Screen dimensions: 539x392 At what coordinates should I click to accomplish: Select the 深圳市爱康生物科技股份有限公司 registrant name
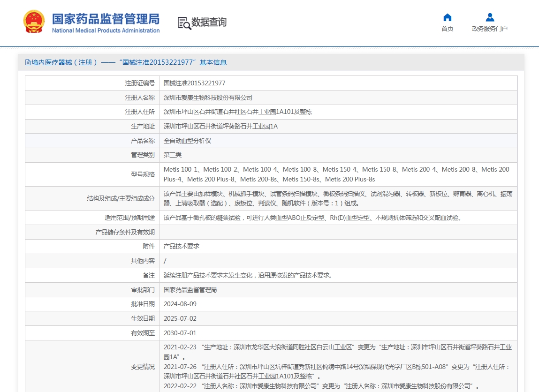(x=208, y=98)
